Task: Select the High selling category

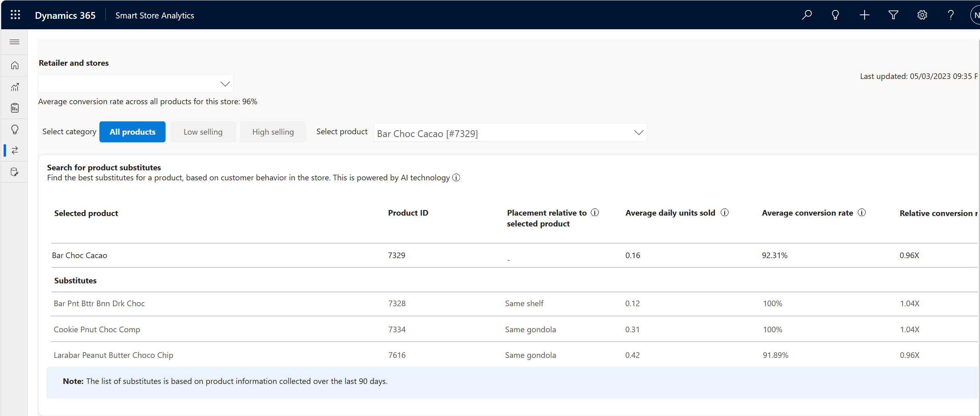Action: pos(273,132)
